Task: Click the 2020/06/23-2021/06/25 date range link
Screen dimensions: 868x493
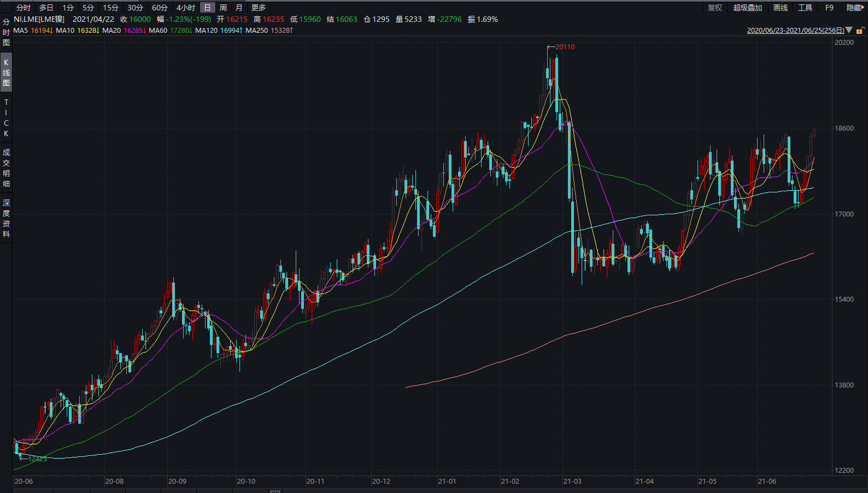Action: pos(795,31)
